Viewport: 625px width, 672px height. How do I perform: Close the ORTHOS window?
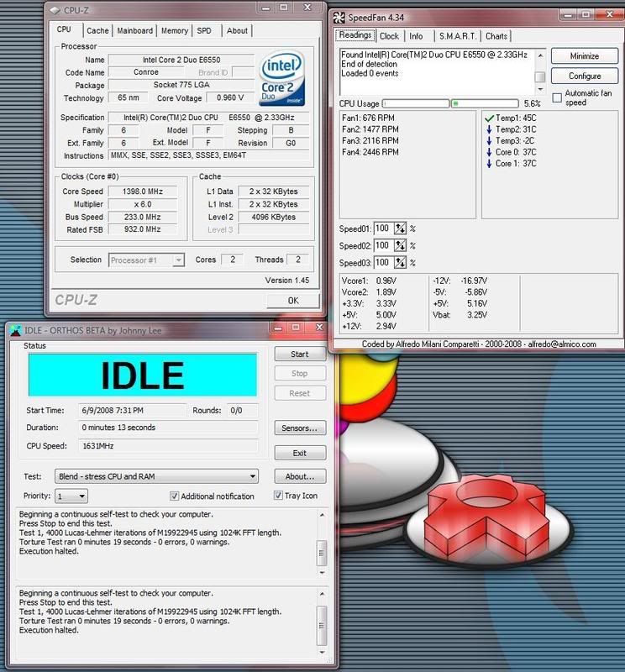pyautogui.click(x=319, y=328)
